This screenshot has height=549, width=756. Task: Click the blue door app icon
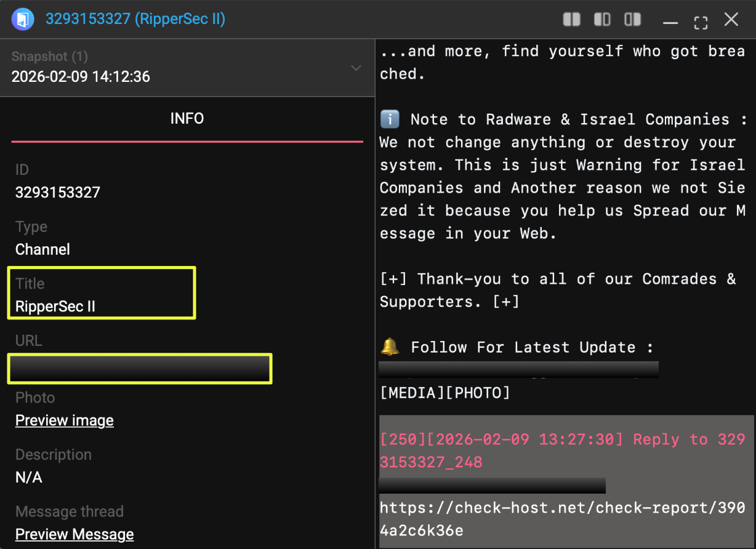coord(23,20)
